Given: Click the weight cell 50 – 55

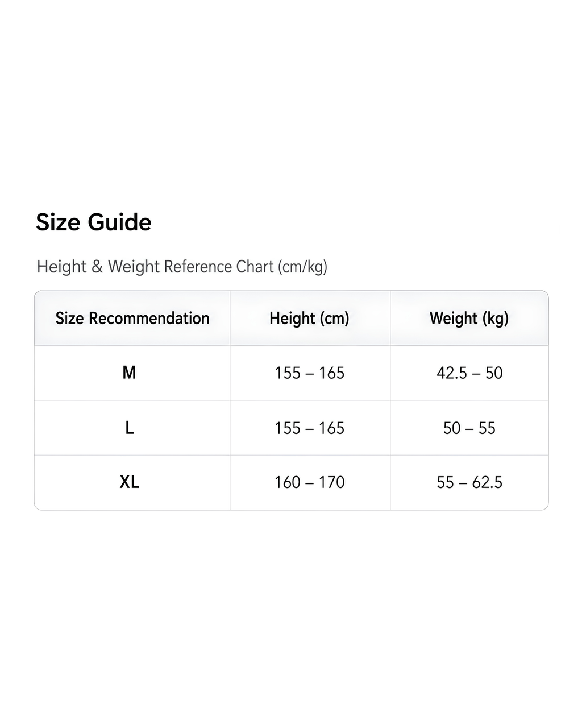Looking at the screenshot, I should tap(469, 428).
